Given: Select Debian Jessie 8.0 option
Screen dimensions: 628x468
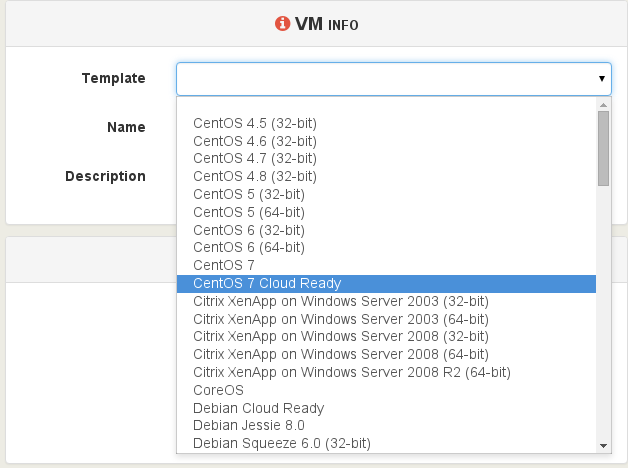Looking at the screenshot, I should coord(386,425).
